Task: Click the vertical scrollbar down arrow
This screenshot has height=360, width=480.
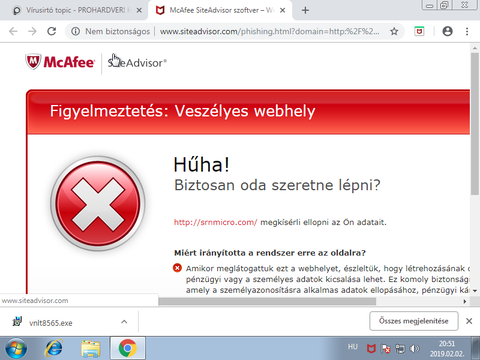Action: pos(475,291)
